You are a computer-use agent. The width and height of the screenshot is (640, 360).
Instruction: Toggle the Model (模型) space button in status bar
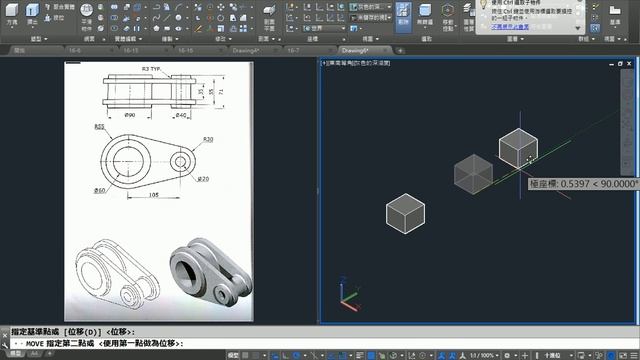pyautogui.click(x=233, y=356)
